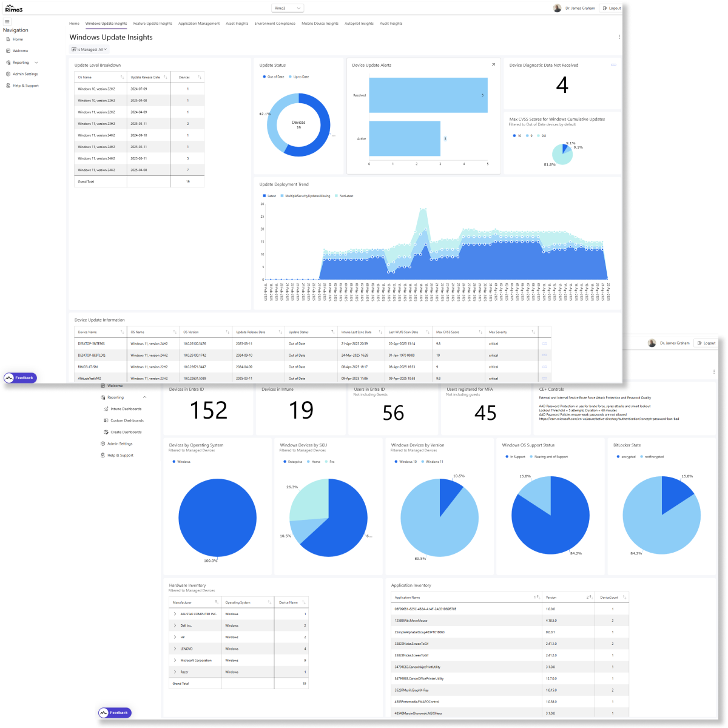Switch to the Environment Compliance tab
The height and width of the screenshot is (728, 728).
[x=275, y=24]
